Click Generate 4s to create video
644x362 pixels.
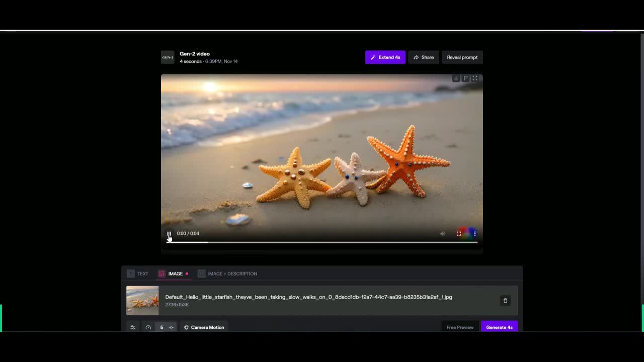point(499,327)
